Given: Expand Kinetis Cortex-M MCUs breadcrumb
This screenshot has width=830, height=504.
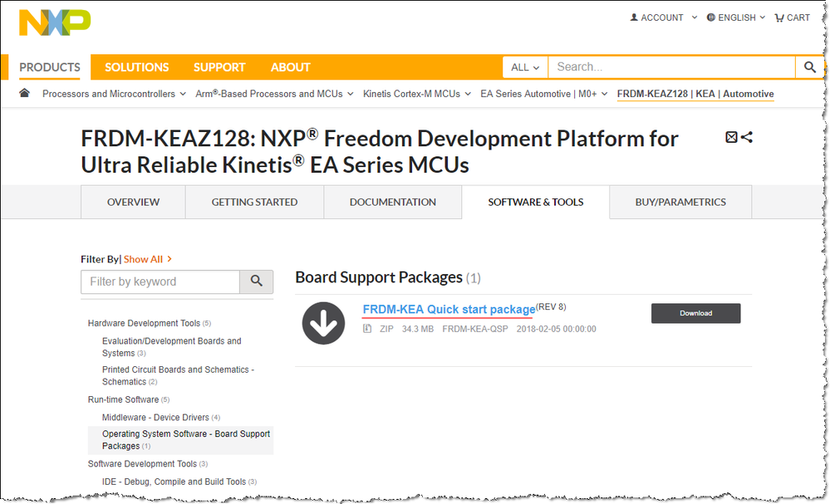Looking at the screenshot, I should point(416,94).
